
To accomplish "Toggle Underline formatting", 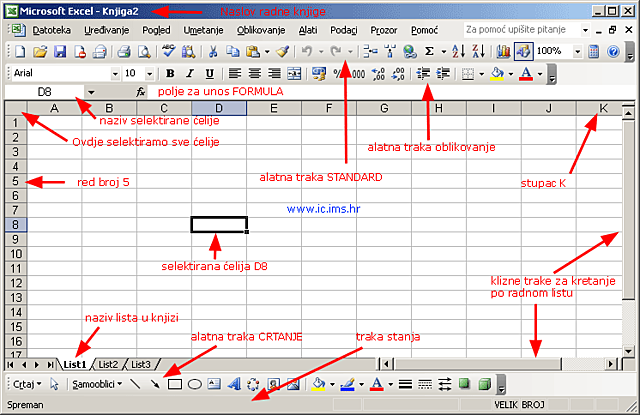I will (209, 74).
